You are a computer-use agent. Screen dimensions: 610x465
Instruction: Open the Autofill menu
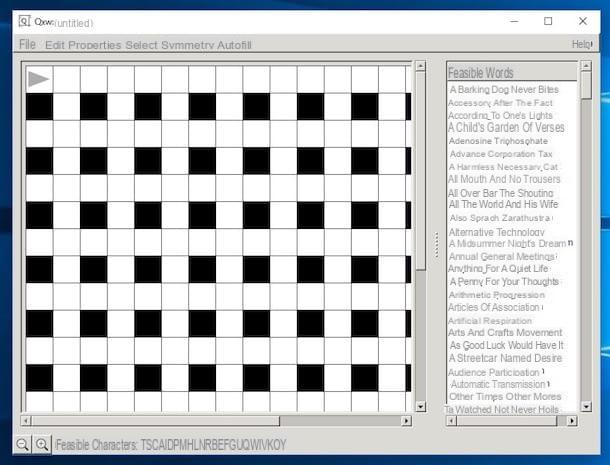tap(232, 45)
